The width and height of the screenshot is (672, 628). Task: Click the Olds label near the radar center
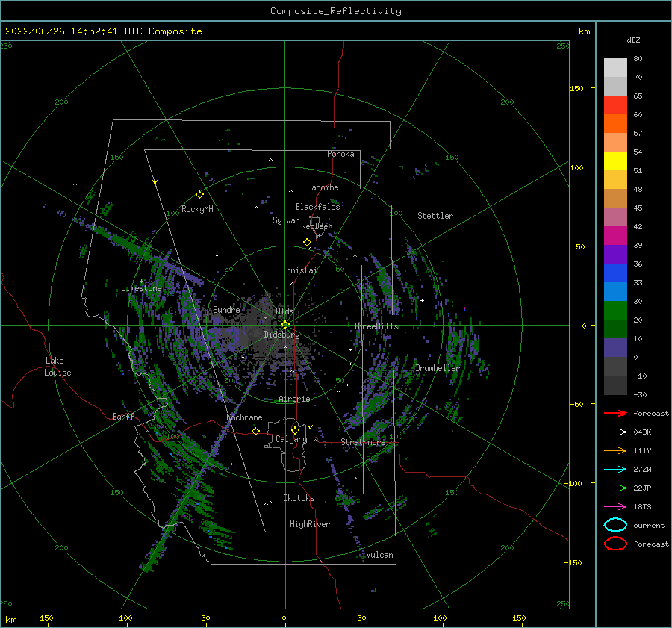[x=284, y=311]
